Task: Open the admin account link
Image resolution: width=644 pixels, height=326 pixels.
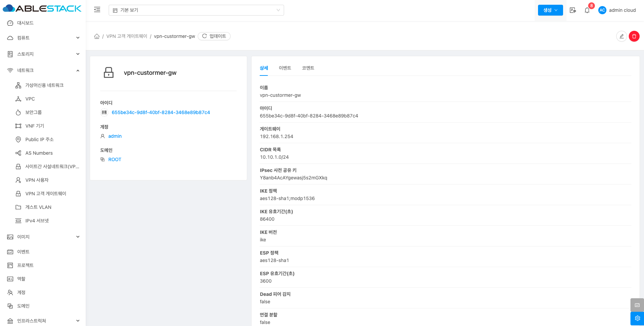Action: pos(115,136)
